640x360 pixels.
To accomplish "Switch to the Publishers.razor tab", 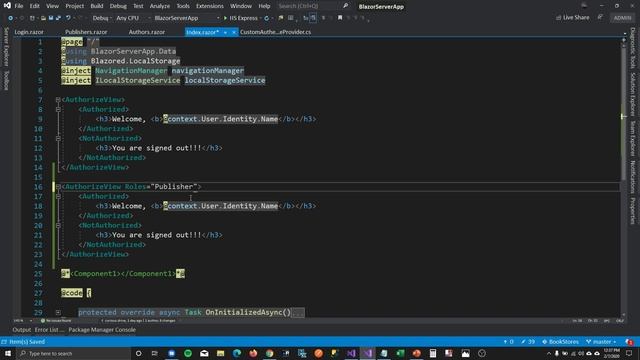I will point(86,32).
